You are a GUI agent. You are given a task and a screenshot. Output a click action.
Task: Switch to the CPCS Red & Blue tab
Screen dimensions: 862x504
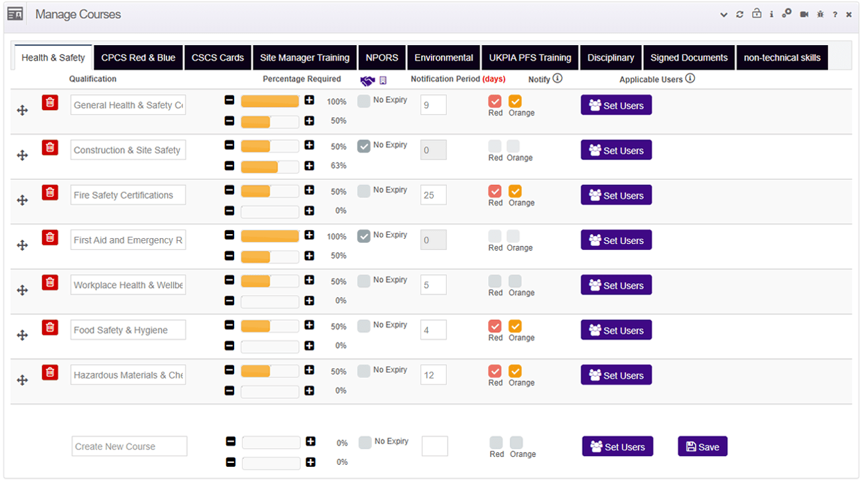pyautogui.click(x=138, y=57)
